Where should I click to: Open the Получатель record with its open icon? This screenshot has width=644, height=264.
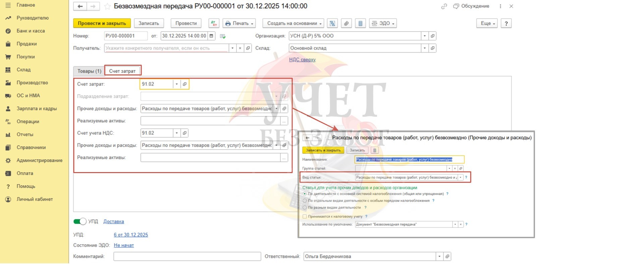[248, 48]
